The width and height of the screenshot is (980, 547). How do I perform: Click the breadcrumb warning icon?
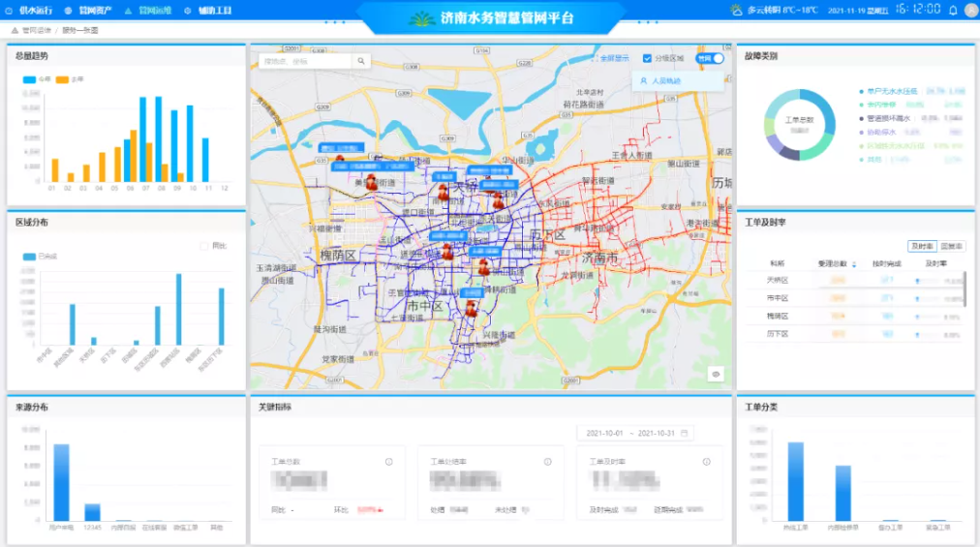click(x=15, y=30)
